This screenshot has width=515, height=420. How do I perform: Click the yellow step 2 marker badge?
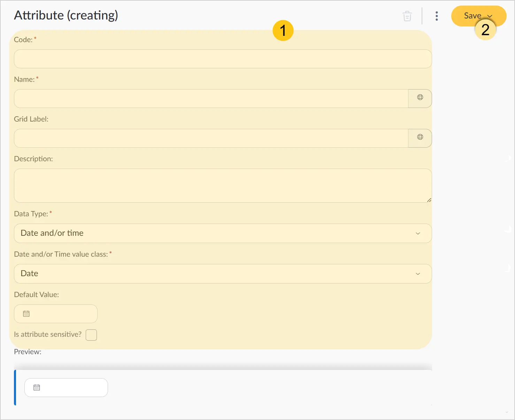point(485,30)
